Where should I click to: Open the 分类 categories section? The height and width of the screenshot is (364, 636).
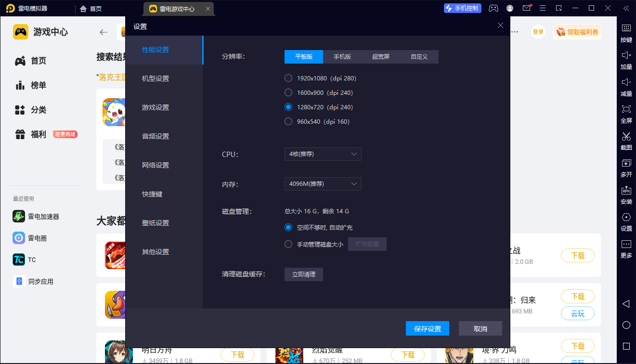click(x=31, y=110)
